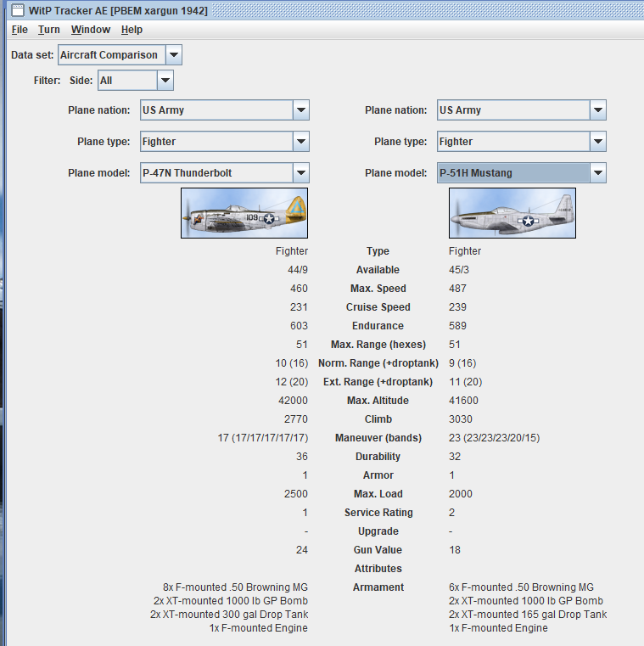Open P-51H Mustang plane model dropdown arrow
The image size is (644, 646).
(x=598, y=172)
